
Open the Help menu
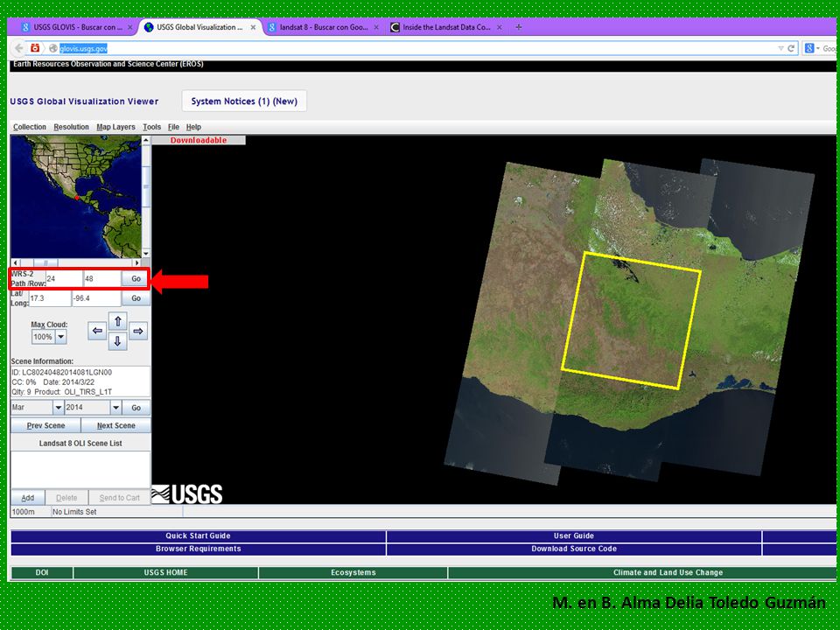[x=193, y=127]
